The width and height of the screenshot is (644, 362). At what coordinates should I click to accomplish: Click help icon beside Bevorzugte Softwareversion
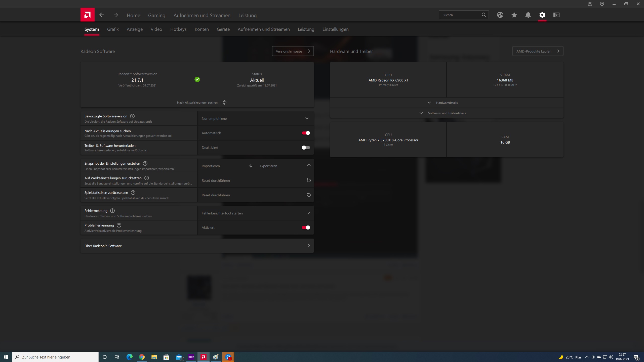pyautogui.click(x=132, y=116)
